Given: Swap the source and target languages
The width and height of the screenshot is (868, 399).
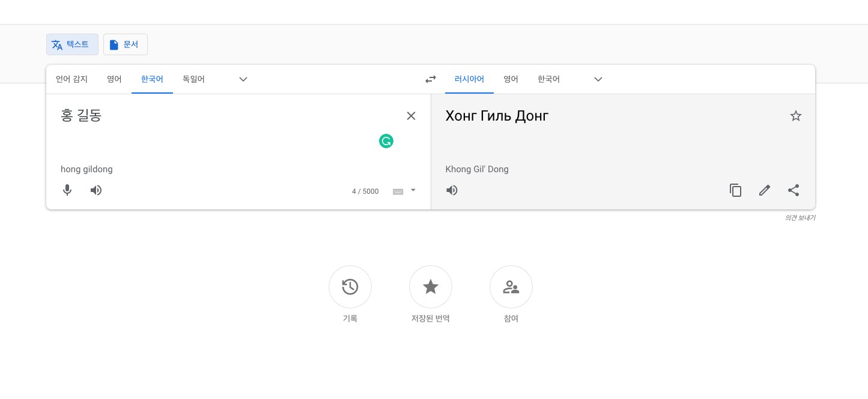Looking at the screenshot, I should pos(431,79).
